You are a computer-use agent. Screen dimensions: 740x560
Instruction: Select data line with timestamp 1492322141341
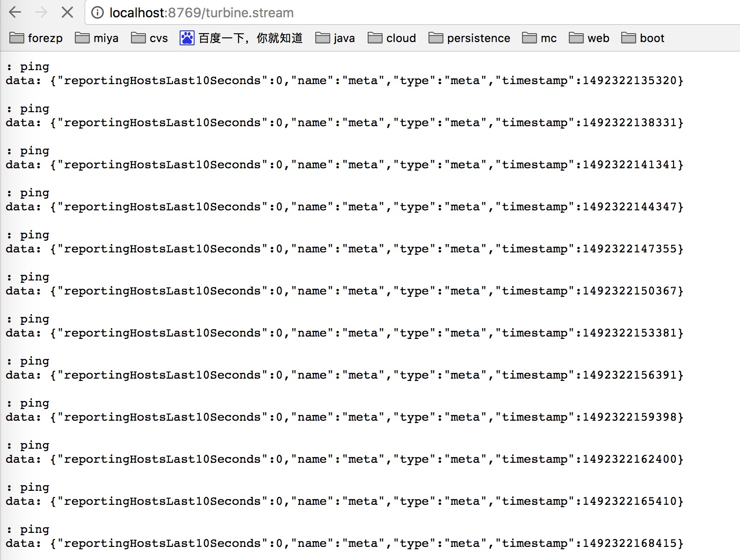click(x=344, y=165)
